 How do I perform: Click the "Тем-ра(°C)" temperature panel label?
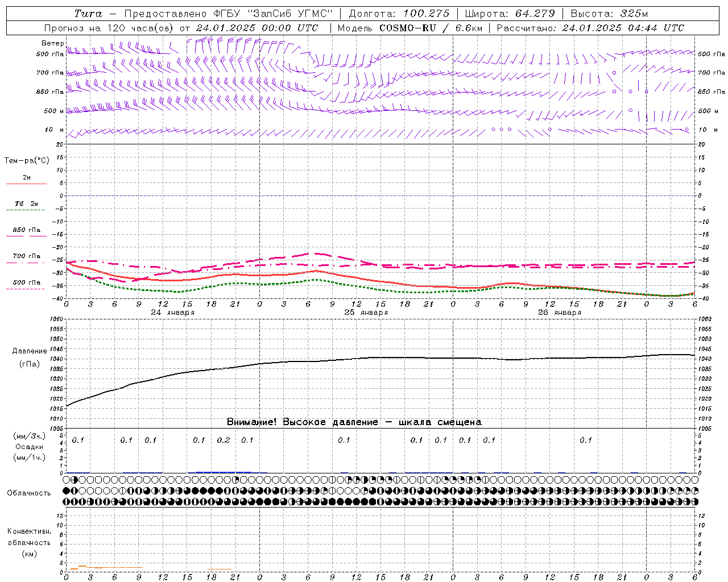coord(27,161)
